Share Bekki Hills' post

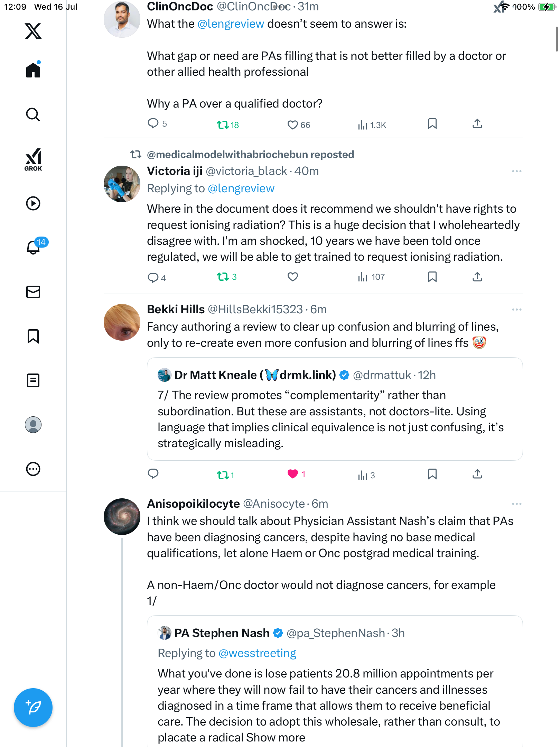(x=477, y=474)
